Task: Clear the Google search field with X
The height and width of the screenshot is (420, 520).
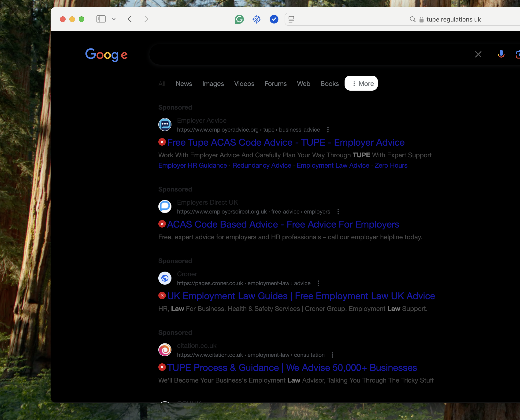Action: point(478,54)
